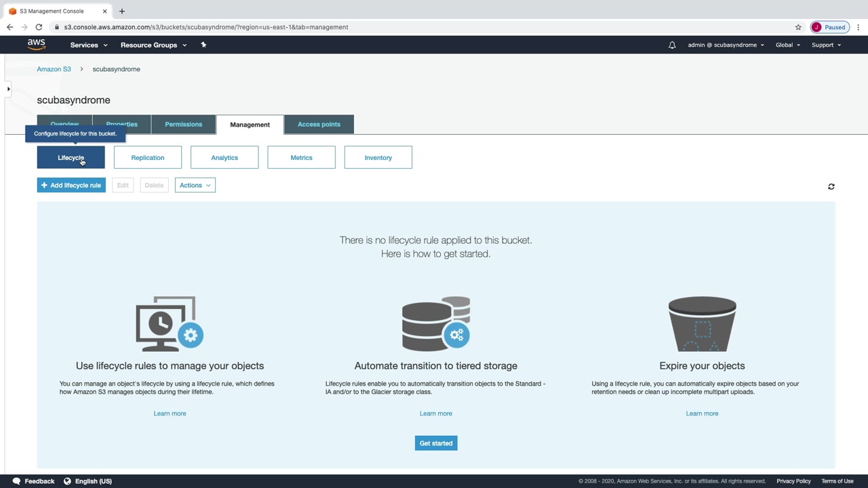This screenshot has height=488, width=868.
Task: Reload the page with browser refresh icon
Action: tap(39, 27)
